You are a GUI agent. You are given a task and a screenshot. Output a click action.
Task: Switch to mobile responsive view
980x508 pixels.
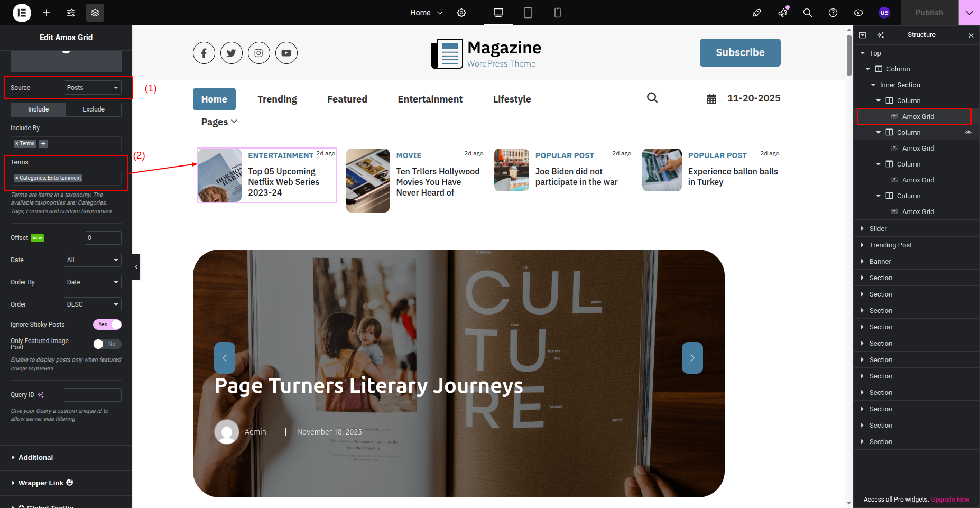557,13
